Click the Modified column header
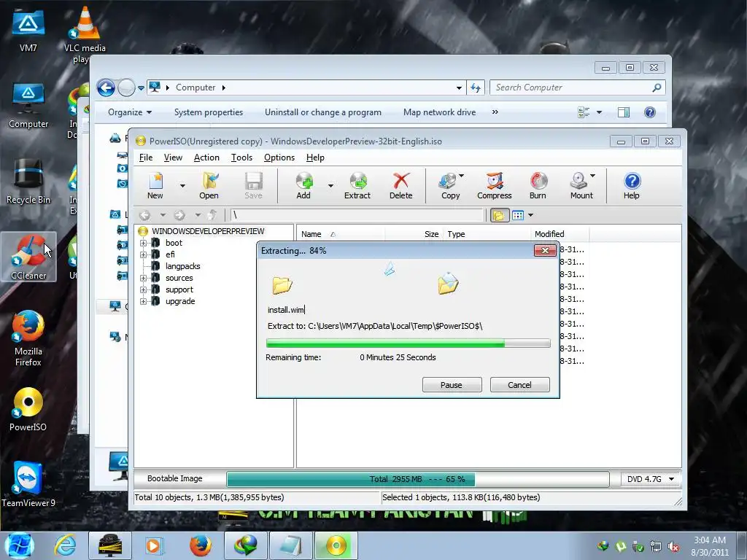 tap(560, 234)
